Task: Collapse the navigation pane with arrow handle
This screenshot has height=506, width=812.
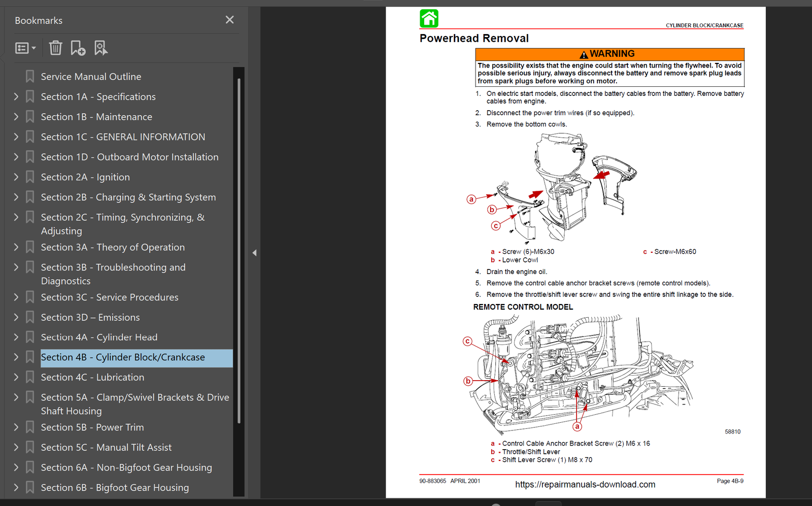Action: (254, 253)
